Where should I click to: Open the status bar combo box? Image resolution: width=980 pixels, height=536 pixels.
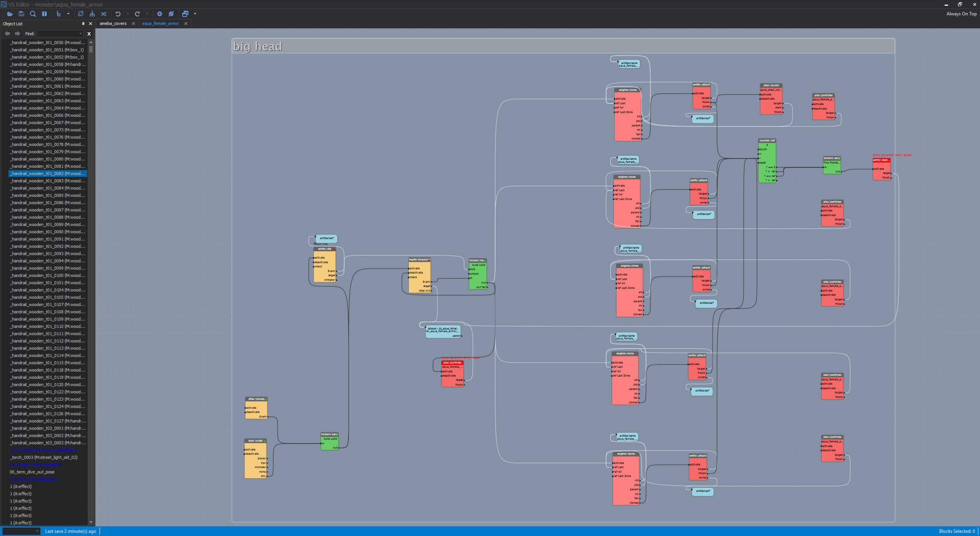tap(21, 531)
